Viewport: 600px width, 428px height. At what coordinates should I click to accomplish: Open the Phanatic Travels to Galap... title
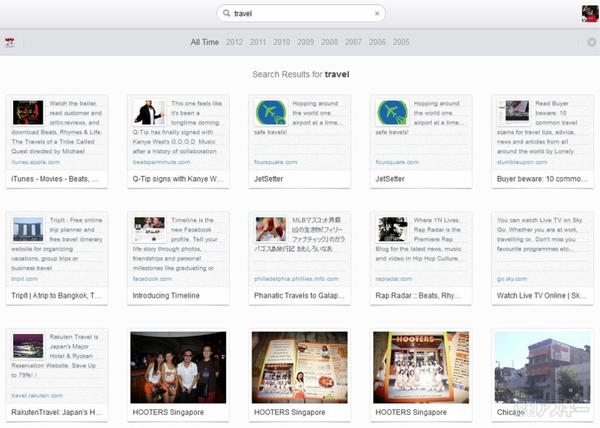click(299, 296)
